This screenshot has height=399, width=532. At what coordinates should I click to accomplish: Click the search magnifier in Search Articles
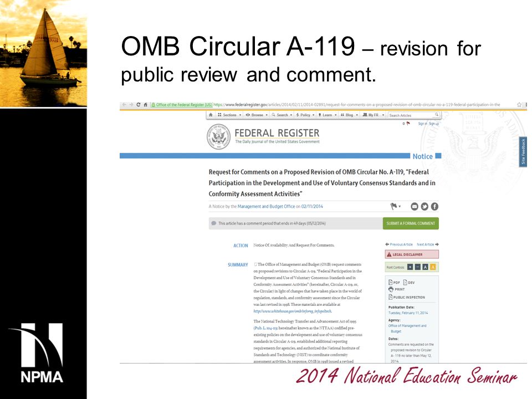[x=437, y=115]
